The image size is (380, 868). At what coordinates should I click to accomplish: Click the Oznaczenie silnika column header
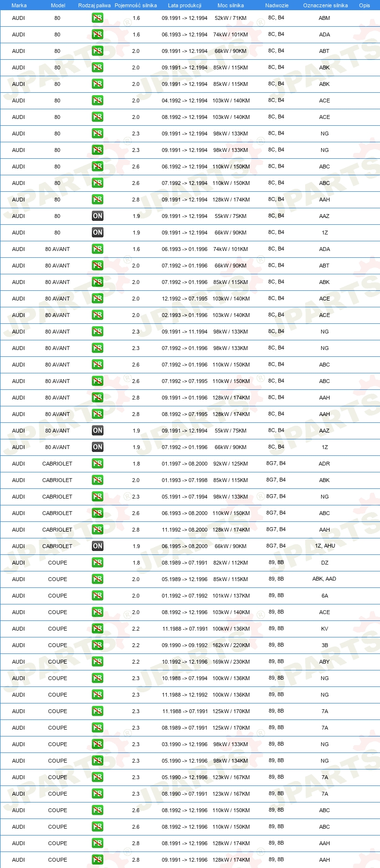pyautogui.click(x=326, y=5)
